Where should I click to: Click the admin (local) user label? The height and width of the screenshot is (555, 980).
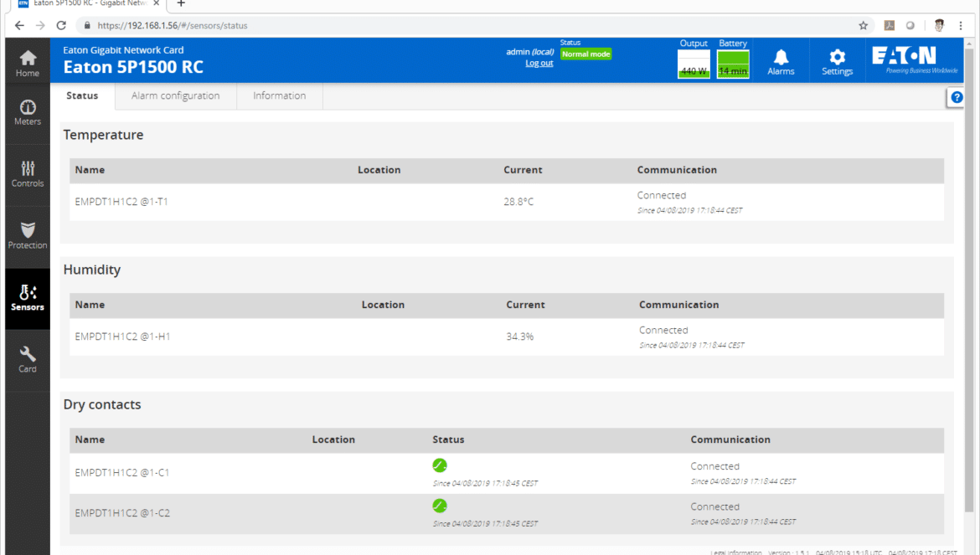[530, 52]
